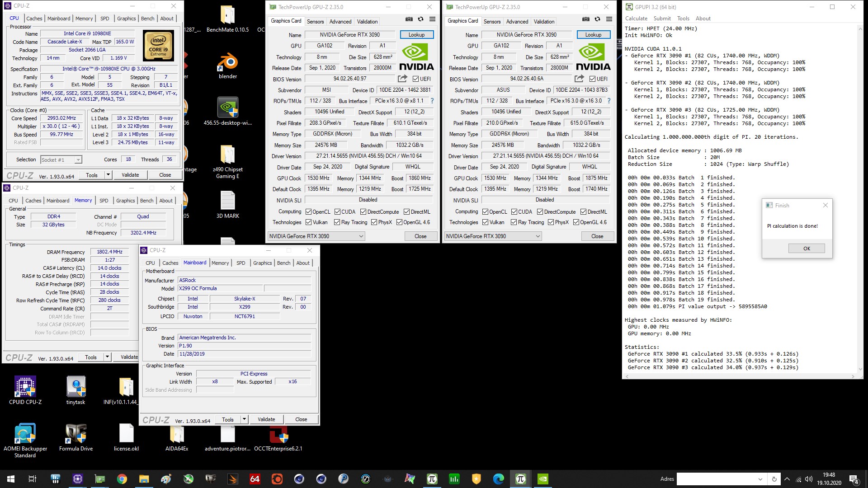Toggle the UEFI checkbox in left GPU-Z
This screenshot has width=868, height=488.
click(x=415, y=79)
